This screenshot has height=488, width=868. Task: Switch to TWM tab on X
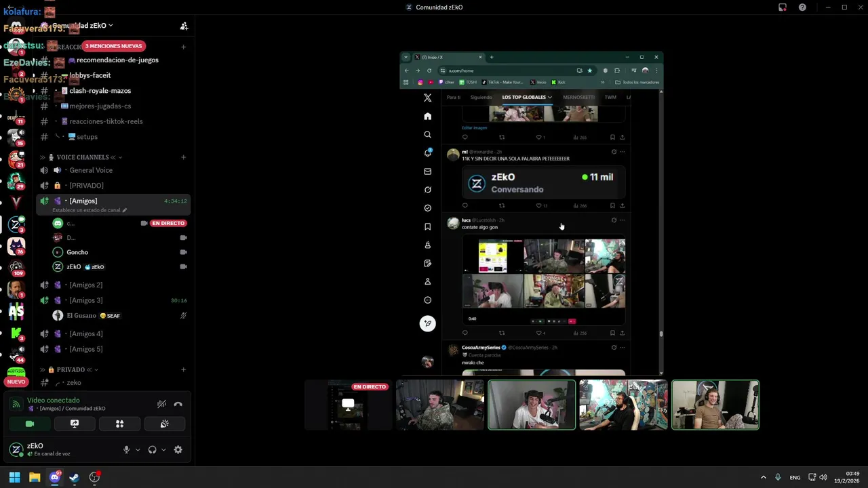tap(610, 97)
